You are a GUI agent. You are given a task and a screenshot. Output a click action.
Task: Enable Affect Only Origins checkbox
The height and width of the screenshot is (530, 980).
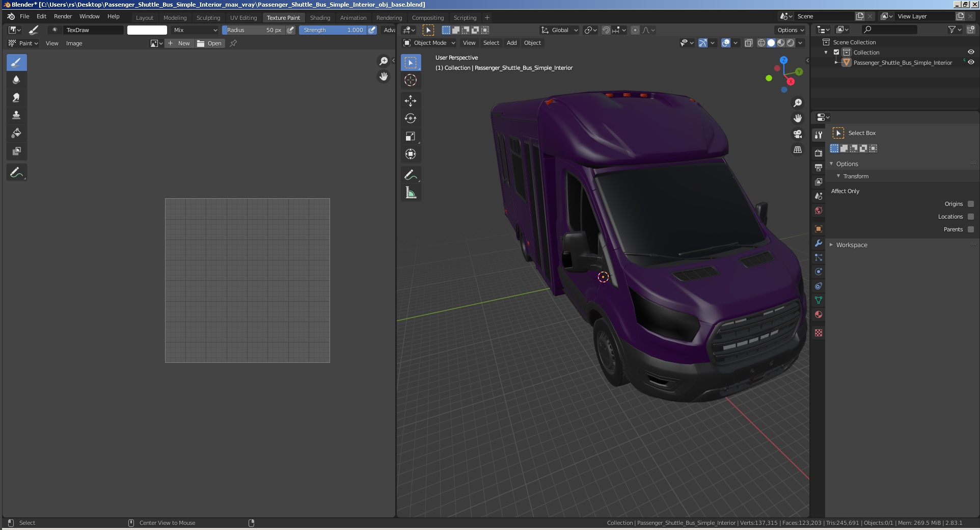[x=971, y=204]
